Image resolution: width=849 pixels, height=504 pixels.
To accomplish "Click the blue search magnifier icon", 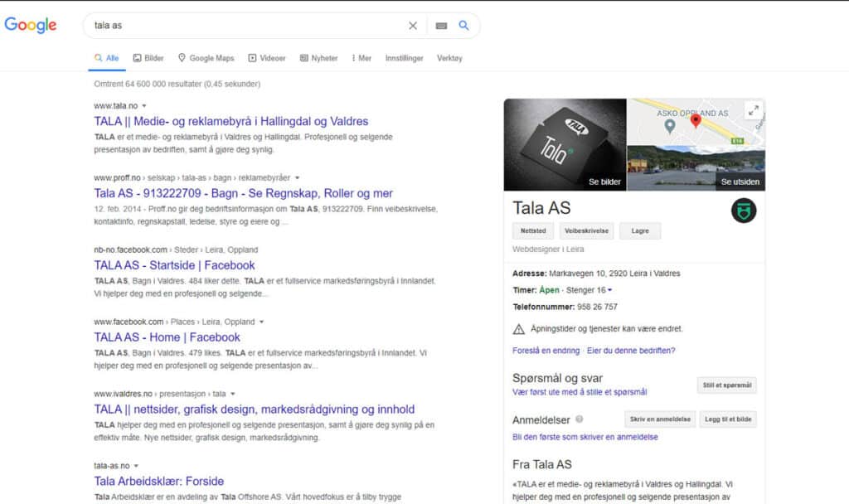I will 463,26.
